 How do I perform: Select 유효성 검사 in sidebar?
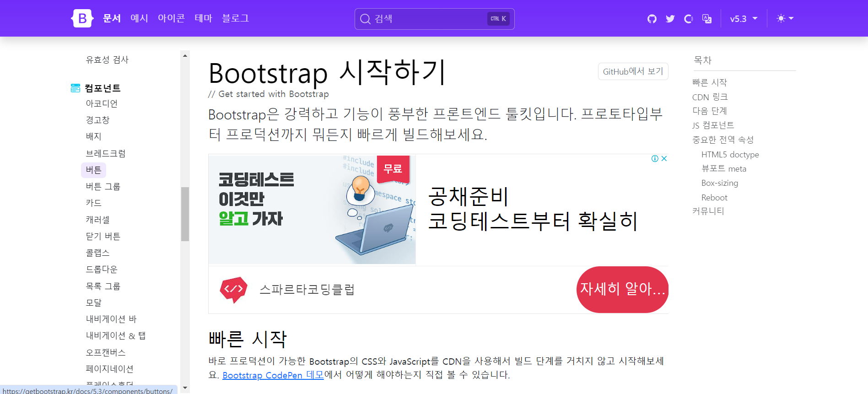click(107, 59)
